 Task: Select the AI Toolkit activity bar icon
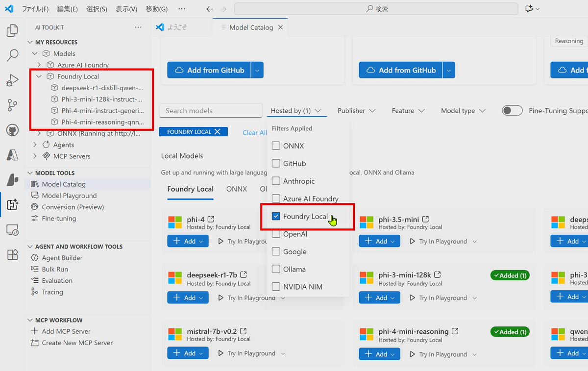[x=12, y=205]
